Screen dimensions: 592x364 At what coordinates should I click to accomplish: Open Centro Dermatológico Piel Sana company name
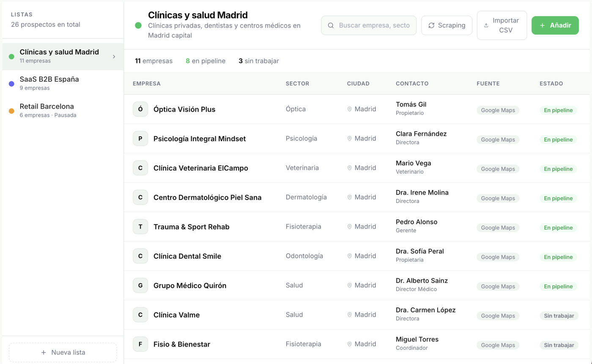[207, 197]
